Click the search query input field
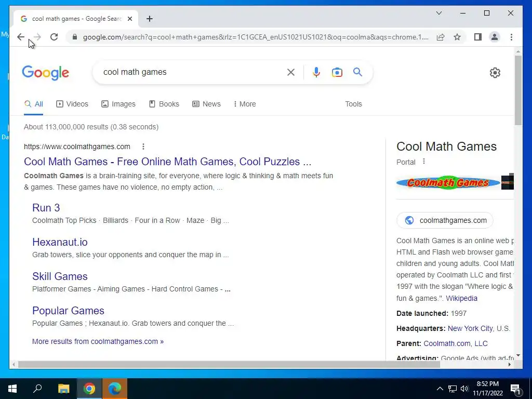 [190, 72]
